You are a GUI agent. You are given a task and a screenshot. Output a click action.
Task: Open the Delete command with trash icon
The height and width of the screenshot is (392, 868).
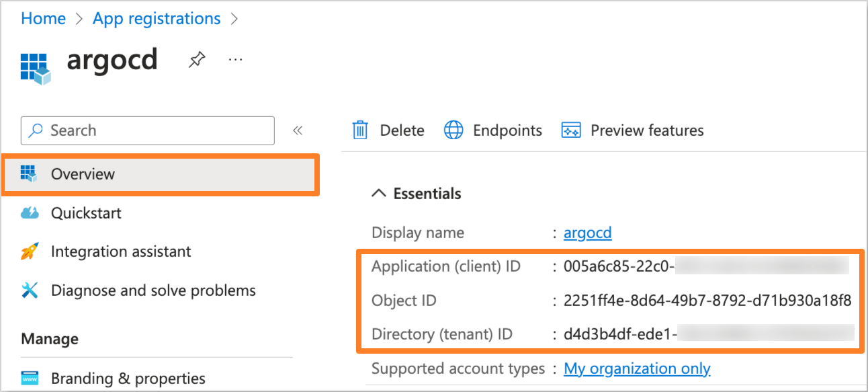(388, 130)
